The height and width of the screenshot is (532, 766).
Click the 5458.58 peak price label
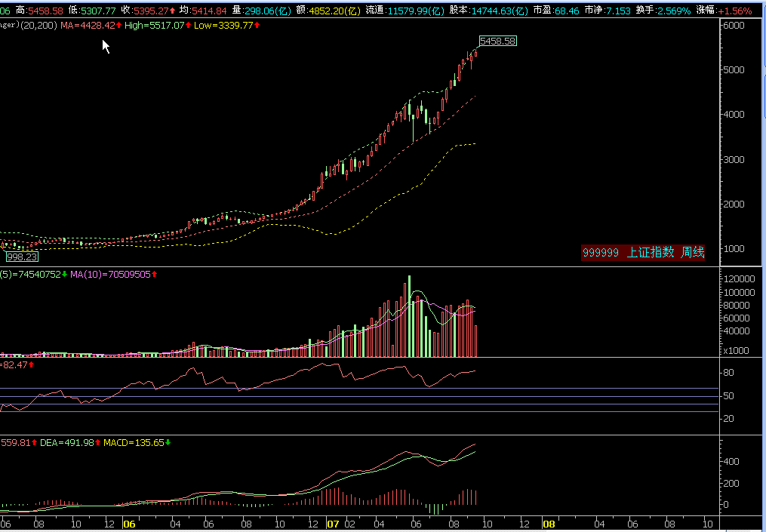point(497,41)
